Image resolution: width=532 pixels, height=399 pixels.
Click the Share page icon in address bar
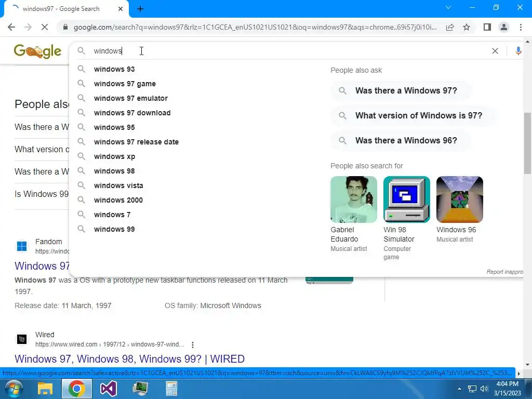point(450,27)
